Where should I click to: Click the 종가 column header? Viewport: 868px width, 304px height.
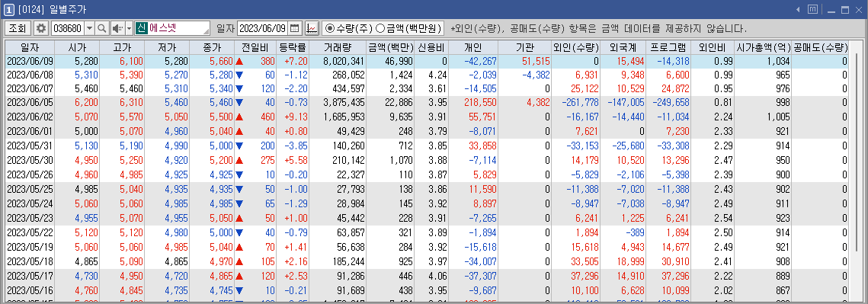pyautogui.click(x=211, y=47)
